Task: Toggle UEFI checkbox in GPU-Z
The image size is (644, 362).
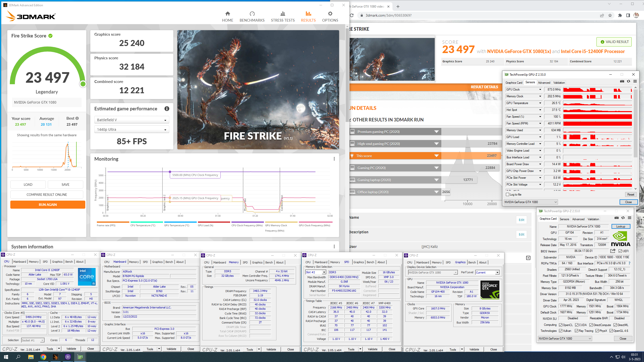Action: 620,251
